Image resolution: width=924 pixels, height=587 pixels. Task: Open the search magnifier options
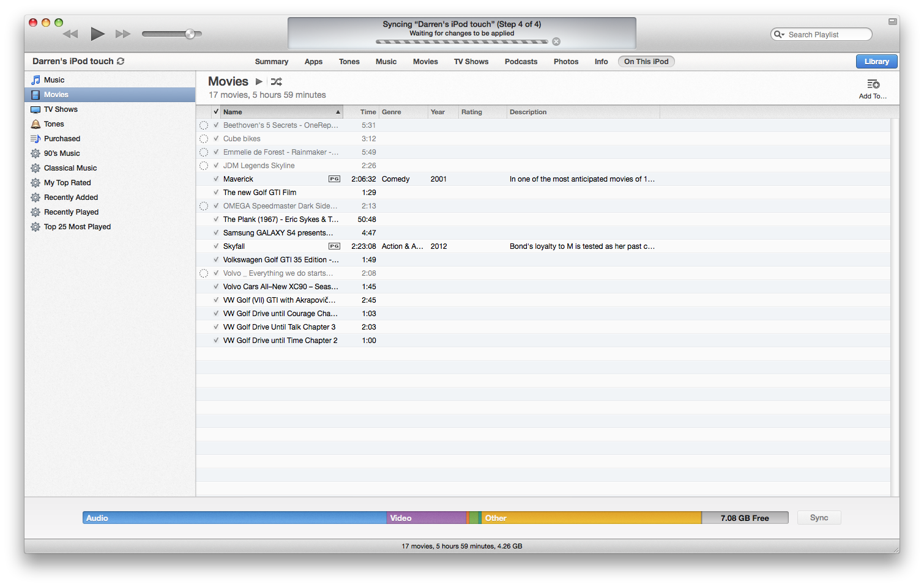coord(779,34)
